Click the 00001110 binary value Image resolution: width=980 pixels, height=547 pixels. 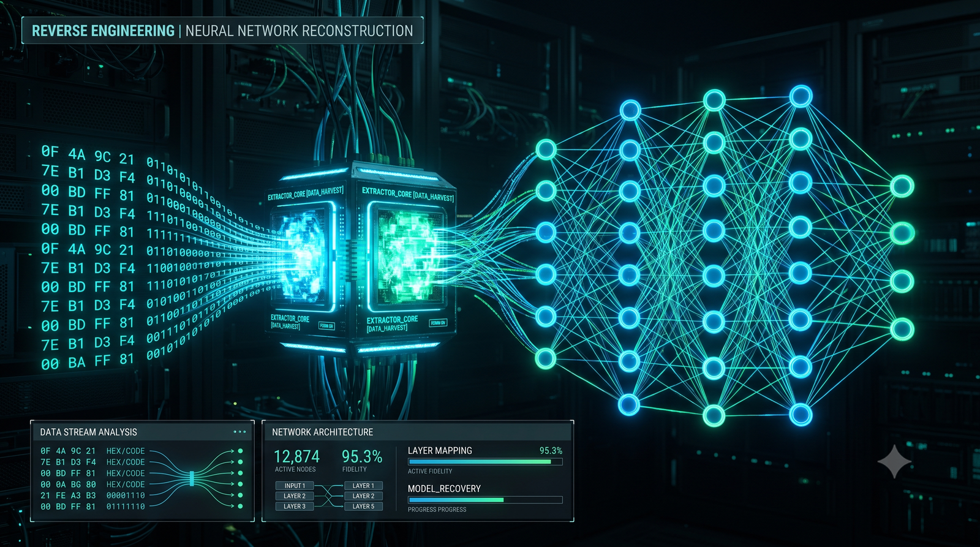(x=126, y=496)
